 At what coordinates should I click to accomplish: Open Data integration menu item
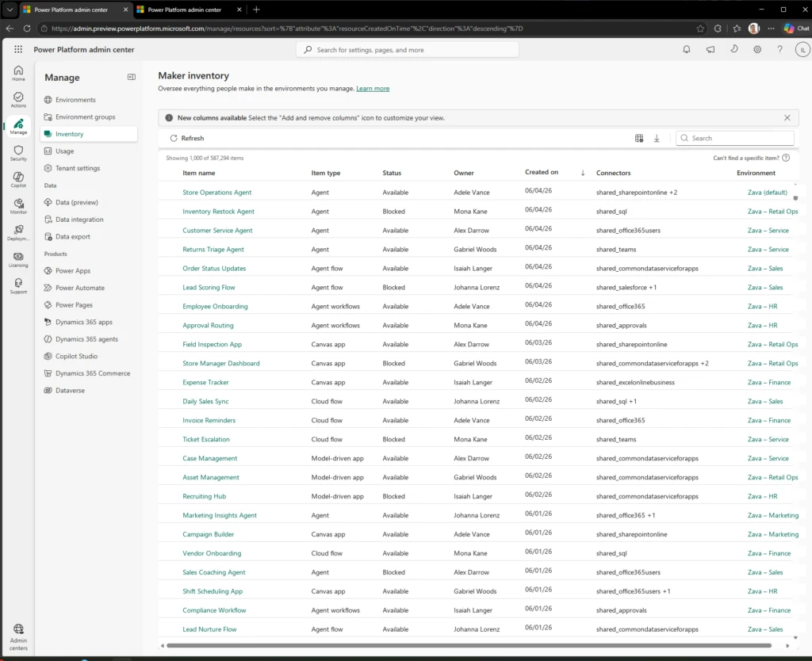(x=79, y=220)
